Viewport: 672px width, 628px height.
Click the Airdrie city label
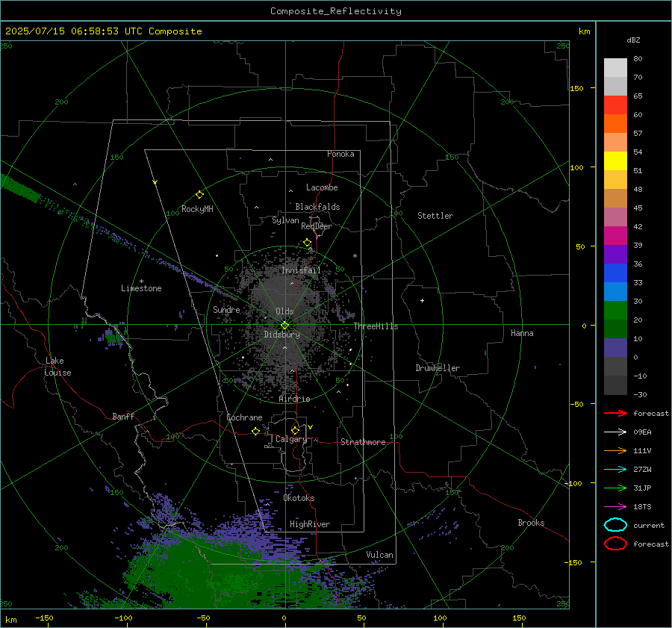click(x=294, y=399)
